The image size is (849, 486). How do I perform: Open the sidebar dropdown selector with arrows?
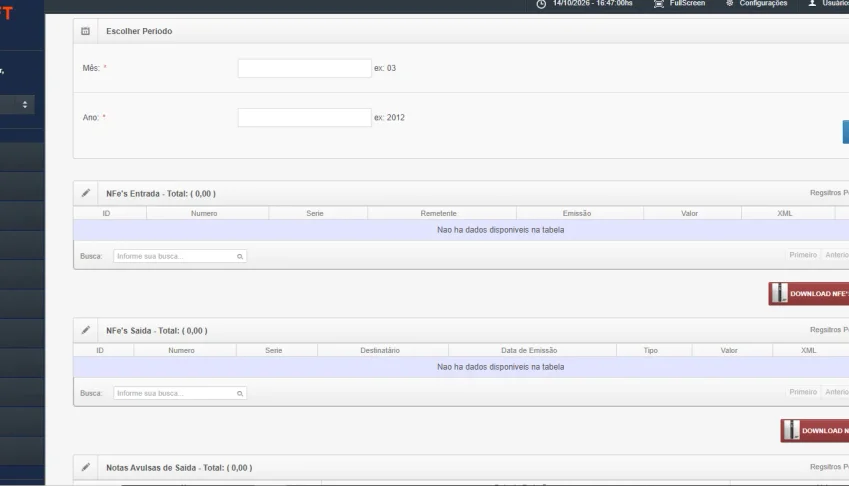tap(17, 104)
